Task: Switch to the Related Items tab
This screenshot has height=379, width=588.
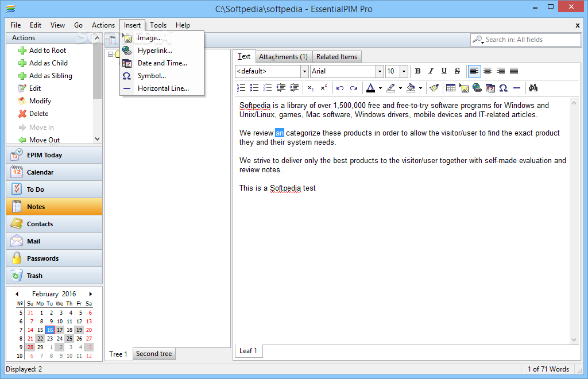Action: tap(336, 57)
